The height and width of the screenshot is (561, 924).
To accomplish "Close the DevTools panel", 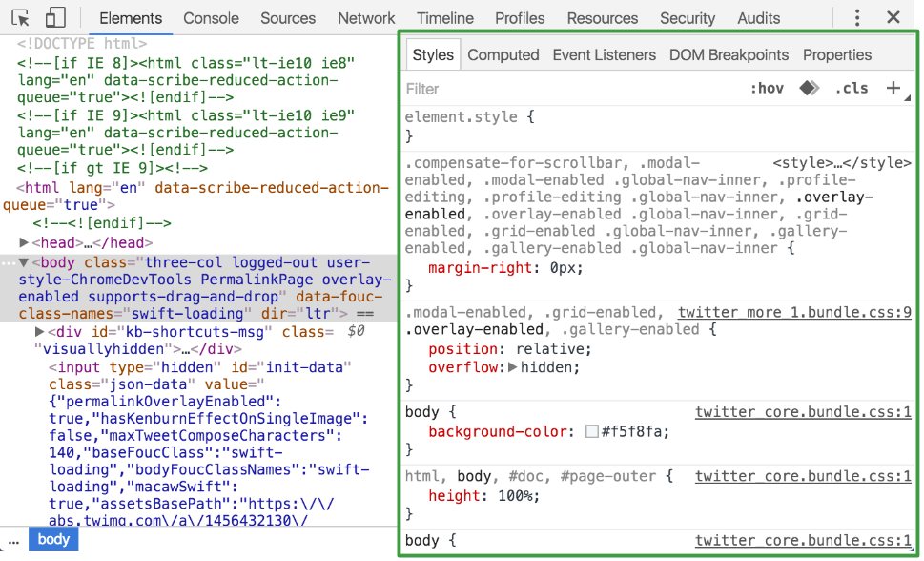I will (x=893, y=18).
